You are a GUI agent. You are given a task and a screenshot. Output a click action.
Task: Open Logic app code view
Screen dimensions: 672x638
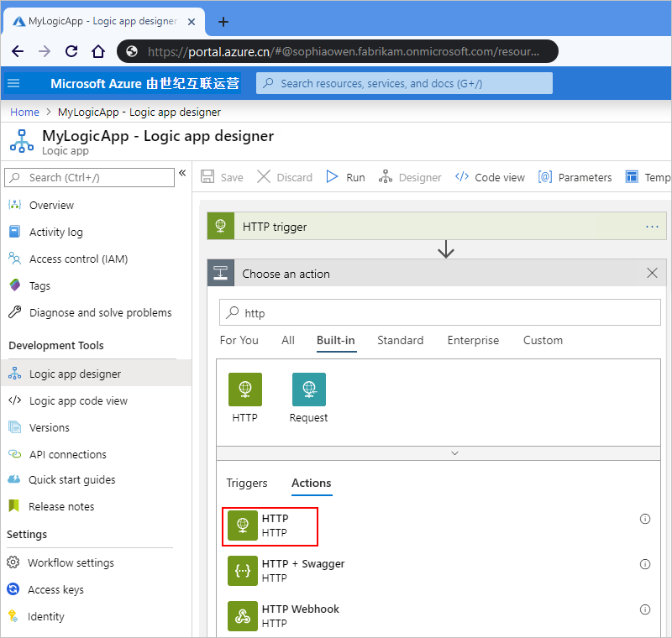click(x=78, y=400)
